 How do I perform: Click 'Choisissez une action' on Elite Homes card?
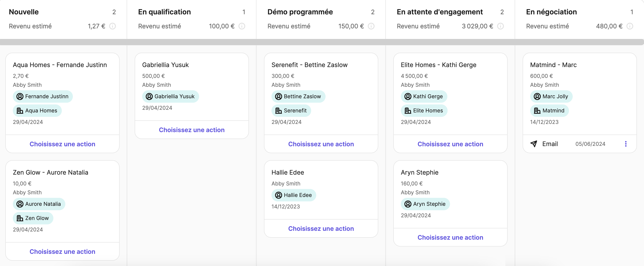pos(450,144)
